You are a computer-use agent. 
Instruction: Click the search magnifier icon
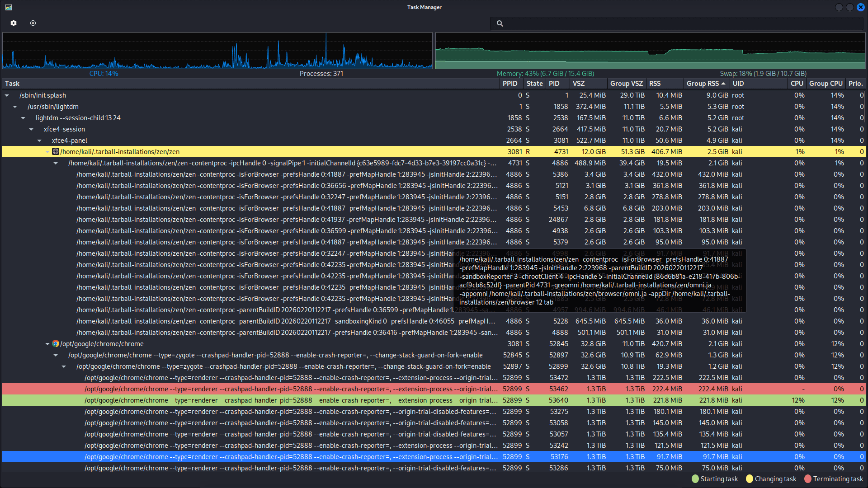pyautogui.click(x=500, y=23)
